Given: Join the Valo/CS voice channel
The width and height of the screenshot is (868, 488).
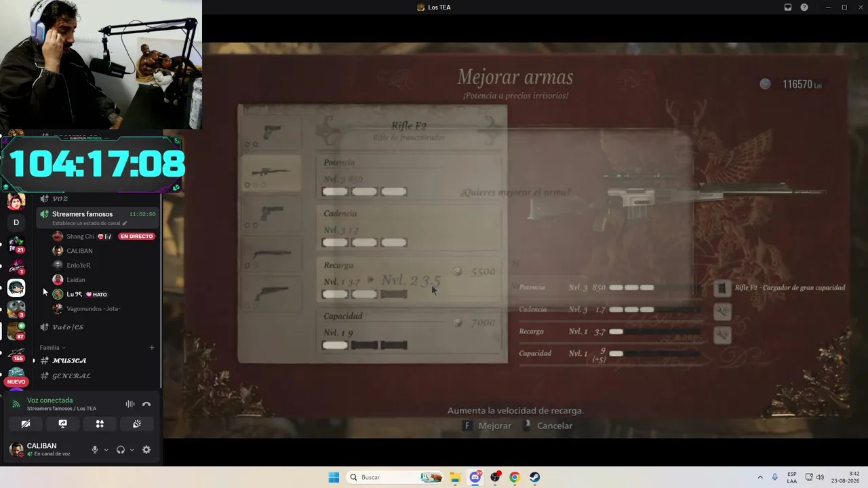Looking at the screenshot, I should (68, 327).
